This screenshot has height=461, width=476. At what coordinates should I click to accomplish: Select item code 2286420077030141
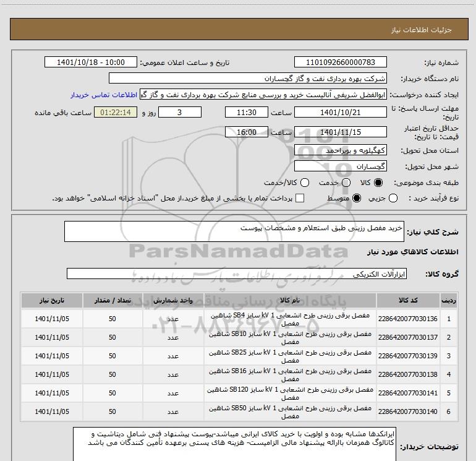point(408,393)
